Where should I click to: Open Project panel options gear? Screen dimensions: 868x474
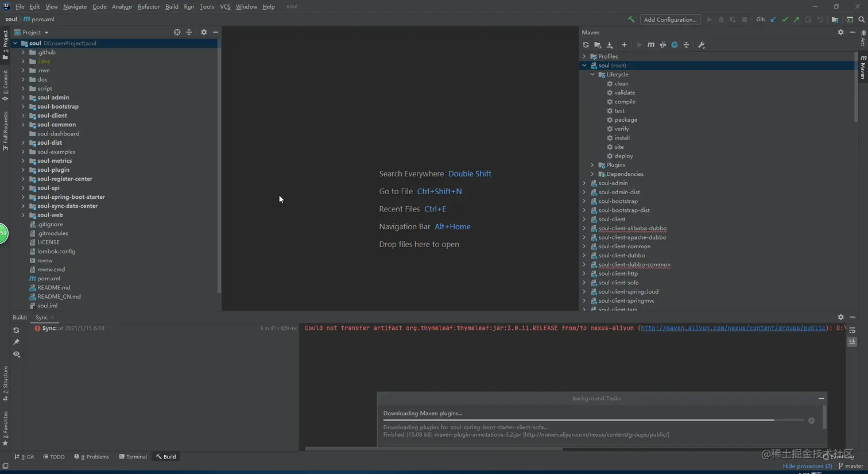point(204,32)
